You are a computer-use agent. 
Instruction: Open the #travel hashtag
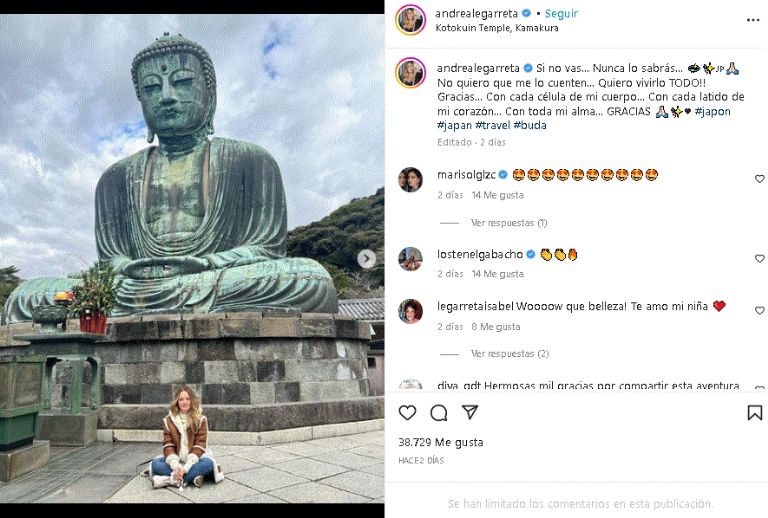[x=495, y=126]
